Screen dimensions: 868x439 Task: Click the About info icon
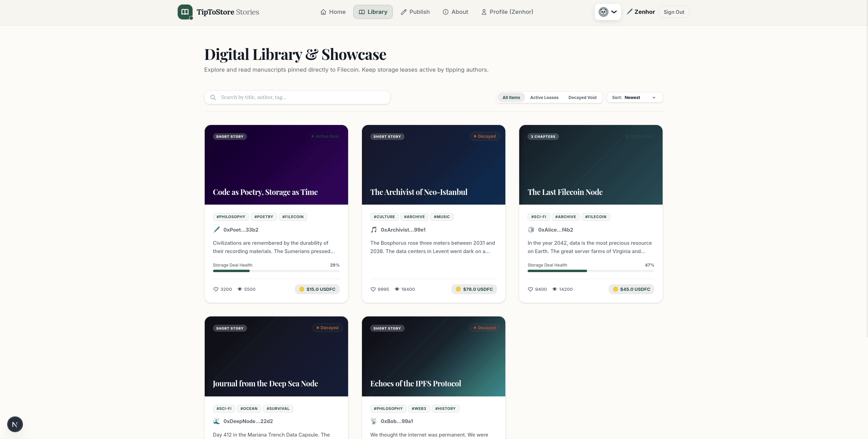click(x=445, y=12)
